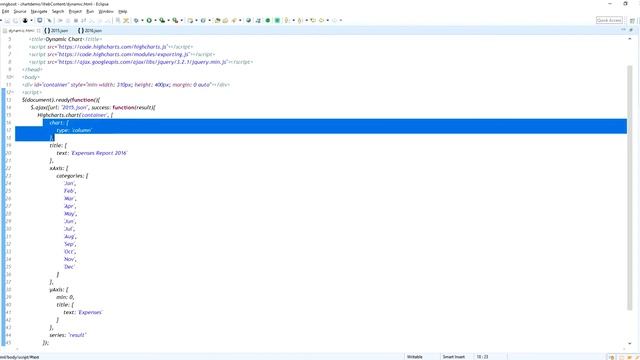Maximize the editor area
This screenshot has width=640, height=360.
pyautogui.click(x=631, y=30)
